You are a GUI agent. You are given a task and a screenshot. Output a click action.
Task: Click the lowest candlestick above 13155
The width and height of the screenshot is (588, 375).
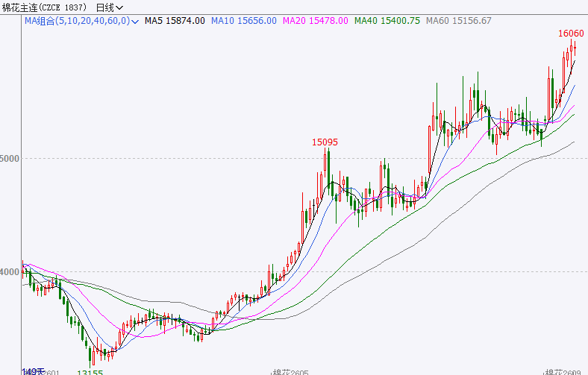click(91, 356)
